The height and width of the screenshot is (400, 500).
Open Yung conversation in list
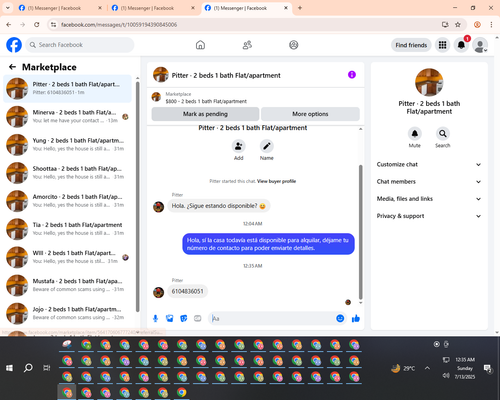point(67,145)
